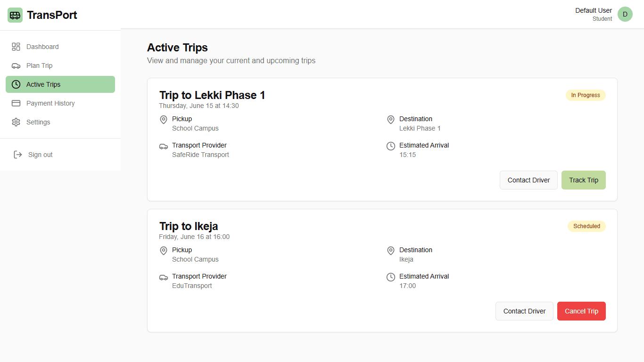Click the Sign out arrow icon

pos(18,155)
